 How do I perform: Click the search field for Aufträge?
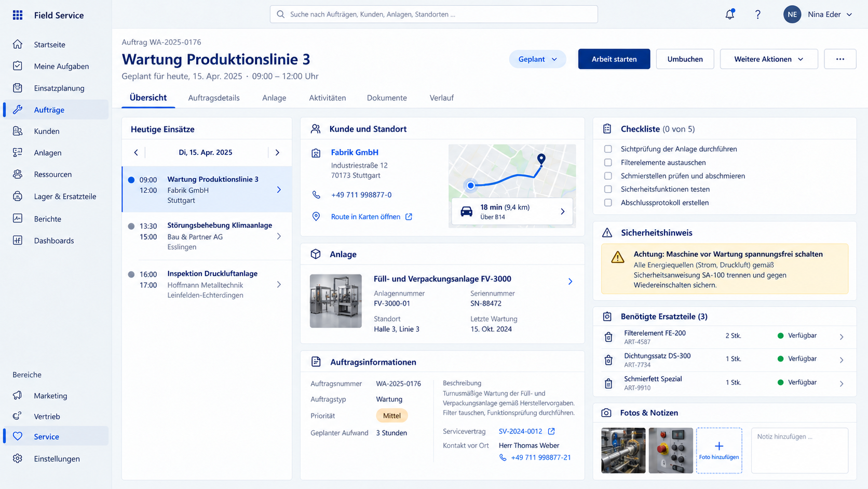tap(434, 15)
